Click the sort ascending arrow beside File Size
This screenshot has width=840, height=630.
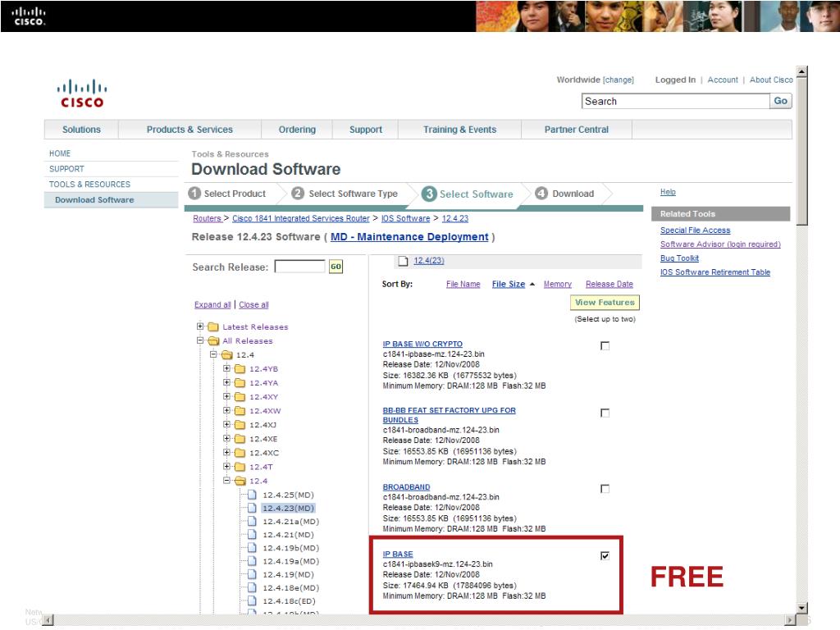tap(532, 285)
